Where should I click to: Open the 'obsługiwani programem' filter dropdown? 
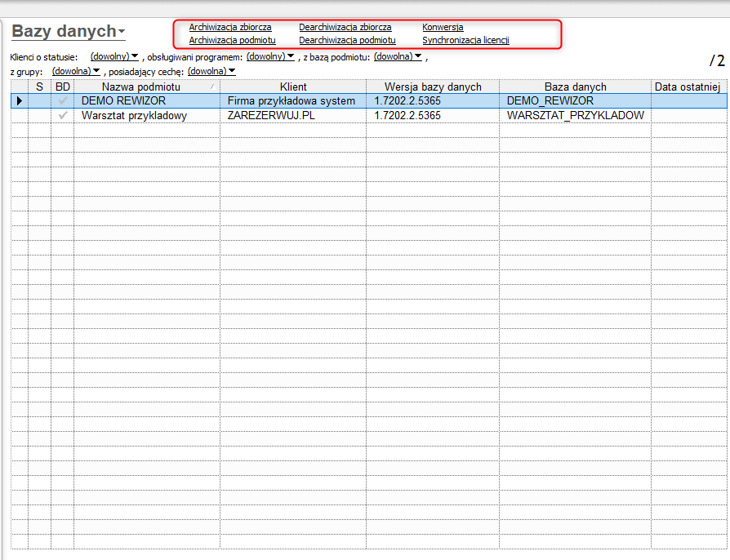point(270,56)
